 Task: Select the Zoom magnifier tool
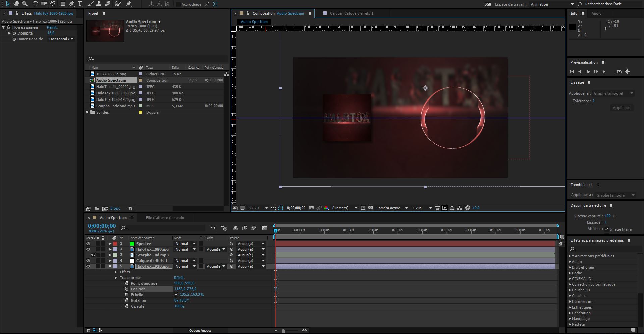25,4
